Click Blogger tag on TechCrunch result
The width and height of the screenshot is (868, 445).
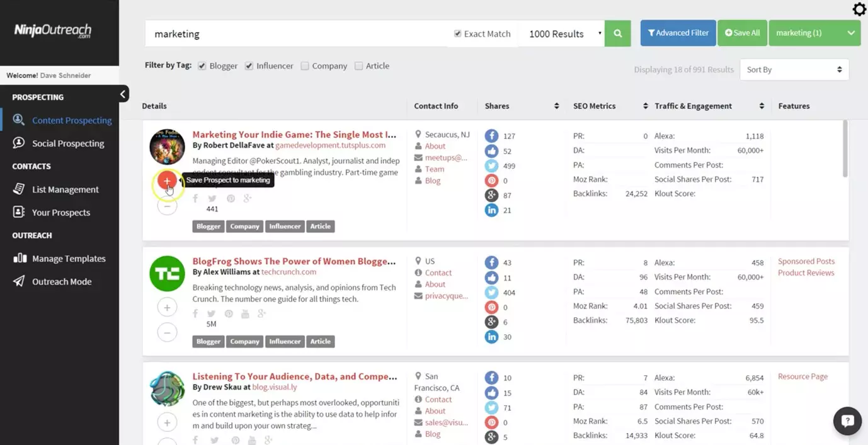[208, 342]
